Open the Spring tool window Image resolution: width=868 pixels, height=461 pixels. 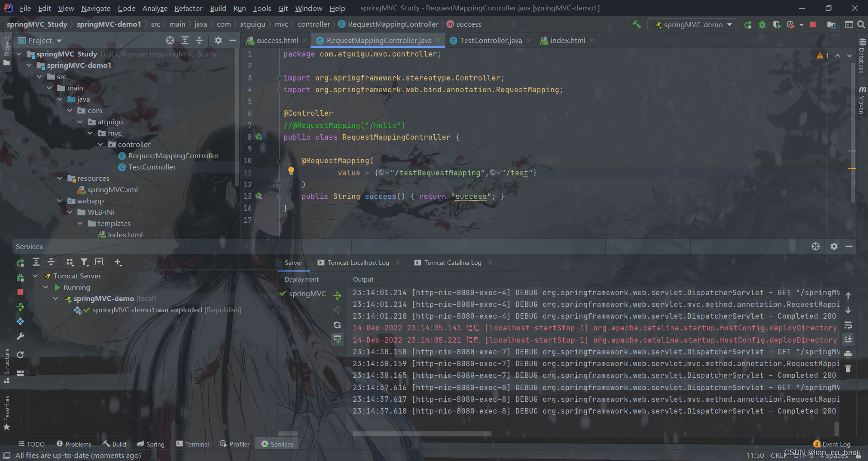coord(151,444)
